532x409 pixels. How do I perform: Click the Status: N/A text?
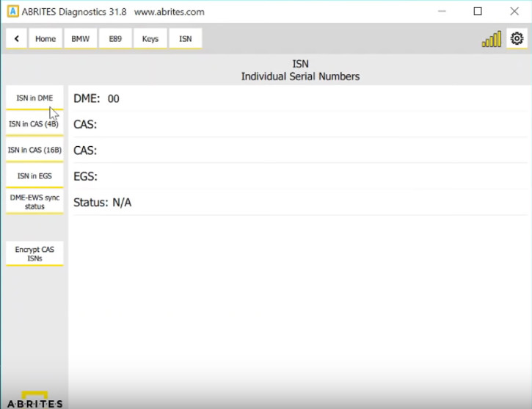tap(103, 202)
